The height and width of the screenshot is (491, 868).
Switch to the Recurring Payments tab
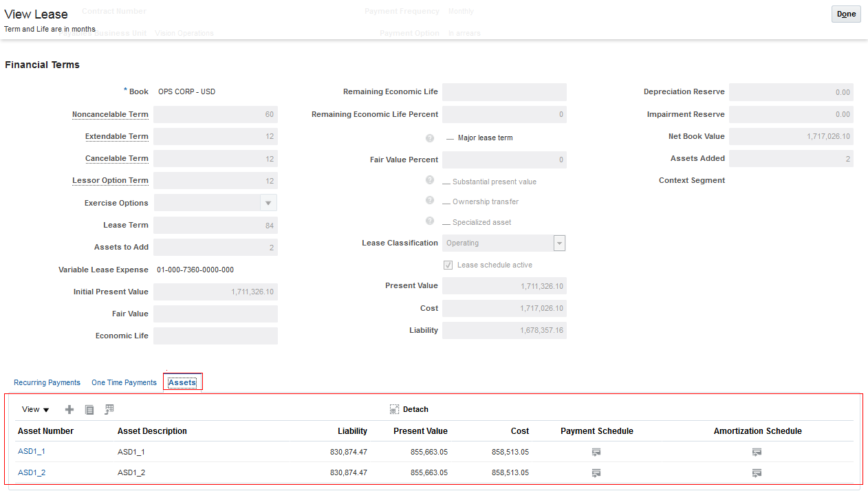[x=47, y=382]
